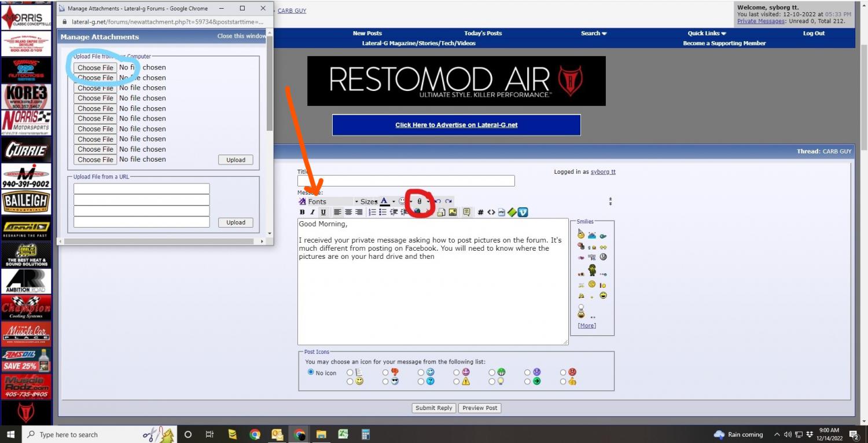Click the Submit Reply button
868x443 pixels.
pos(434,408)
